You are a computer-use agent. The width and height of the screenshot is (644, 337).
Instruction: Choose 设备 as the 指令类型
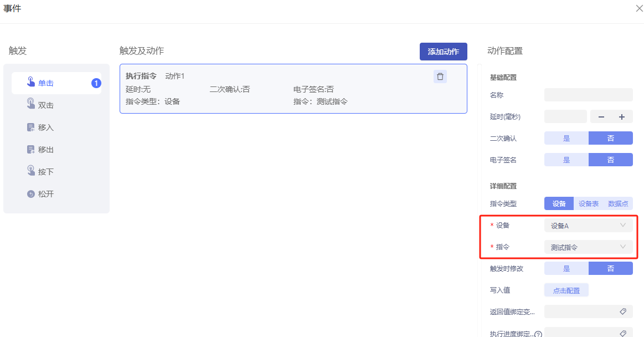[559, 203]
